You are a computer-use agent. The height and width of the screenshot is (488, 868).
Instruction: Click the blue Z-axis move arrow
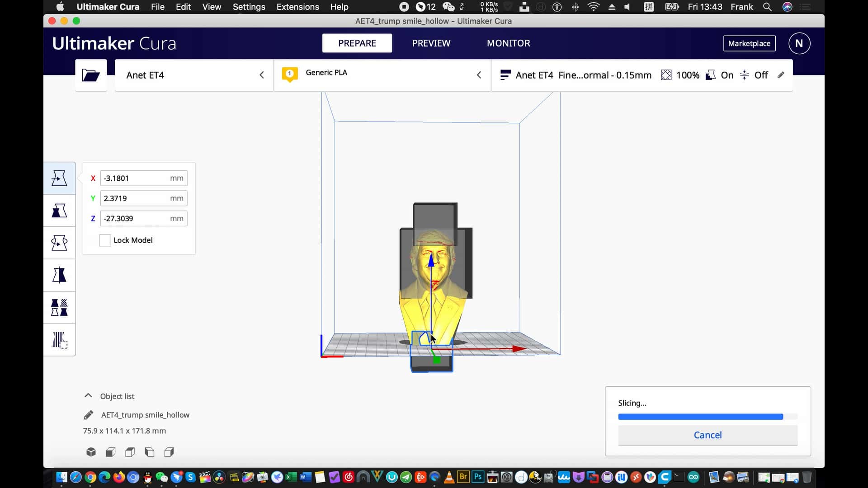tap(431, 259)
